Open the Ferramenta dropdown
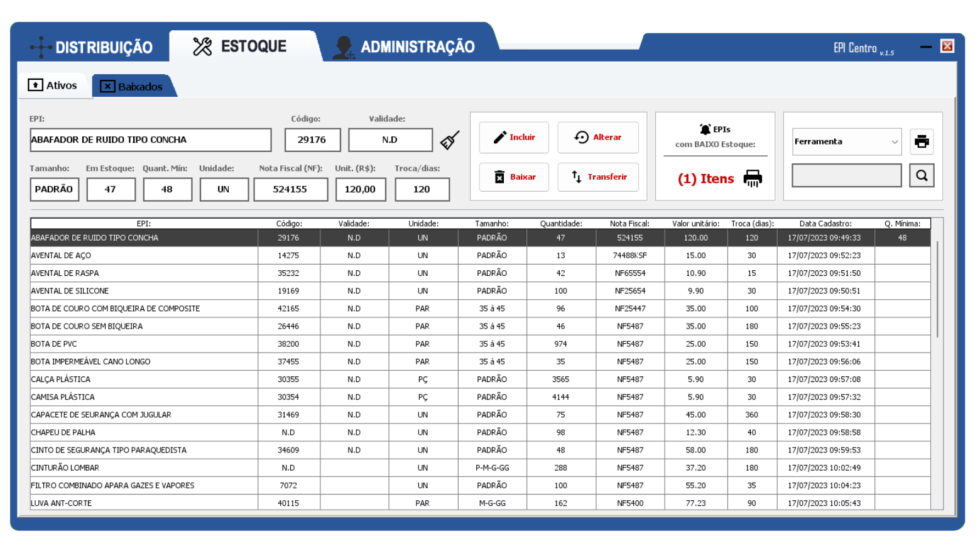 [846, 142]
